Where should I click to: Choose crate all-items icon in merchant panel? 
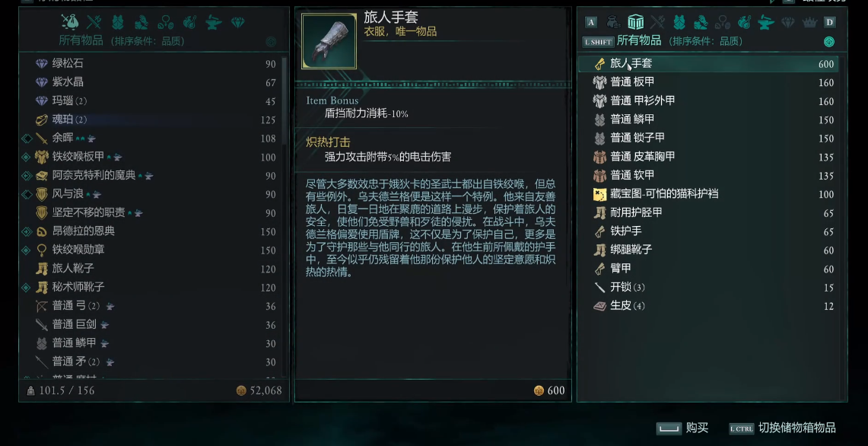pyautogui.click(x=635, y=22)
